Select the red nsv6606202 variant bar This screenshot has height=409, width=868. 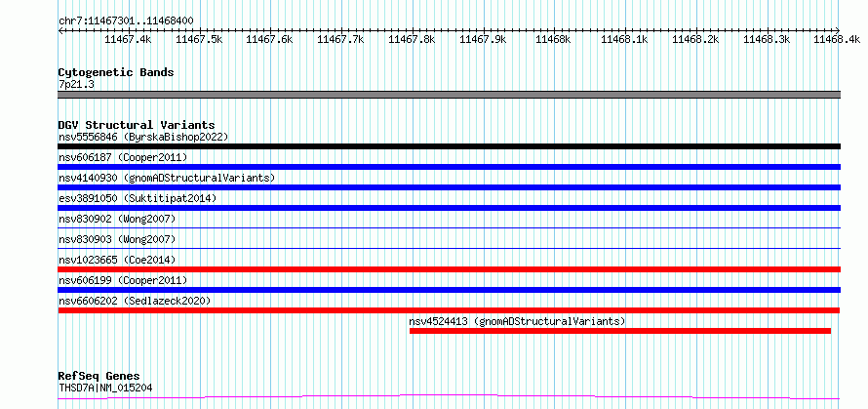450,310
